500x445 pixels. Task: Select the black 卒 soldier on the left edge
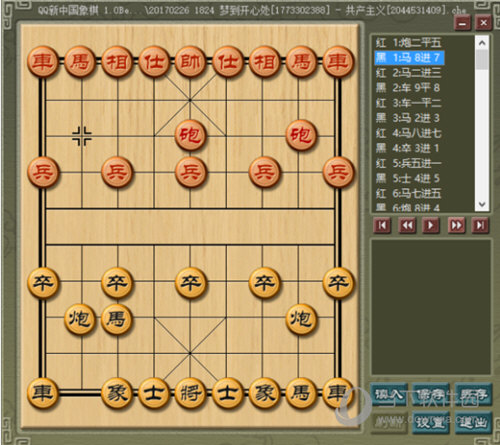[x=43, y=283]
